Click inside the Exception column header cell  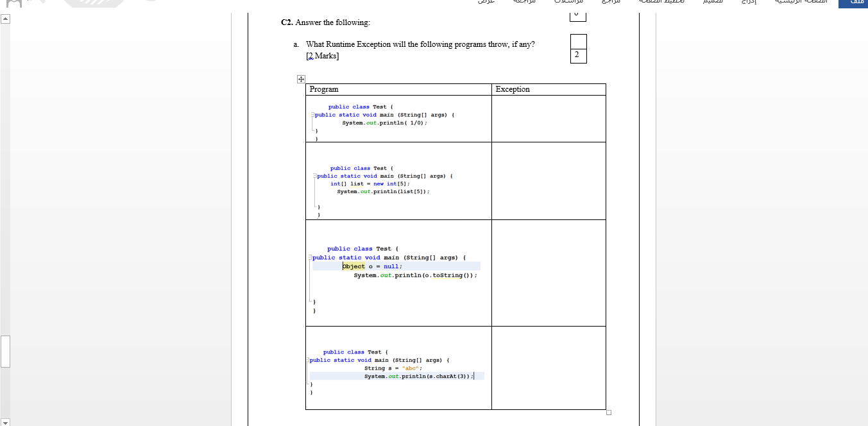513,89
